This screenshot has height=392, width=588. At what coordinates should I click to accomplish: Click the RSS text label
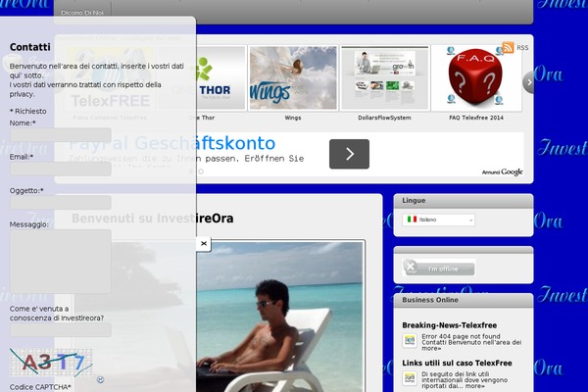[x=522, y=48]
